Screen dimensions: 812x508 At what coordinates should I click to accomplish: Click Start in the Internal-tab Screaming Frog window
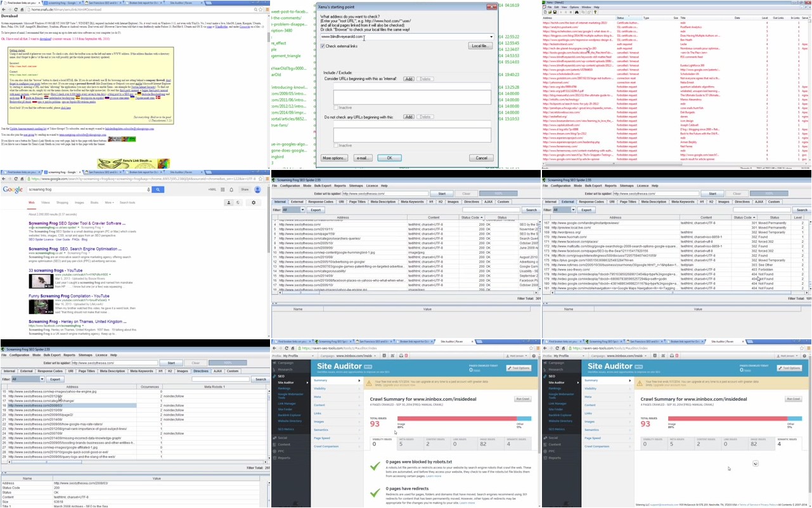coord(442,193)
